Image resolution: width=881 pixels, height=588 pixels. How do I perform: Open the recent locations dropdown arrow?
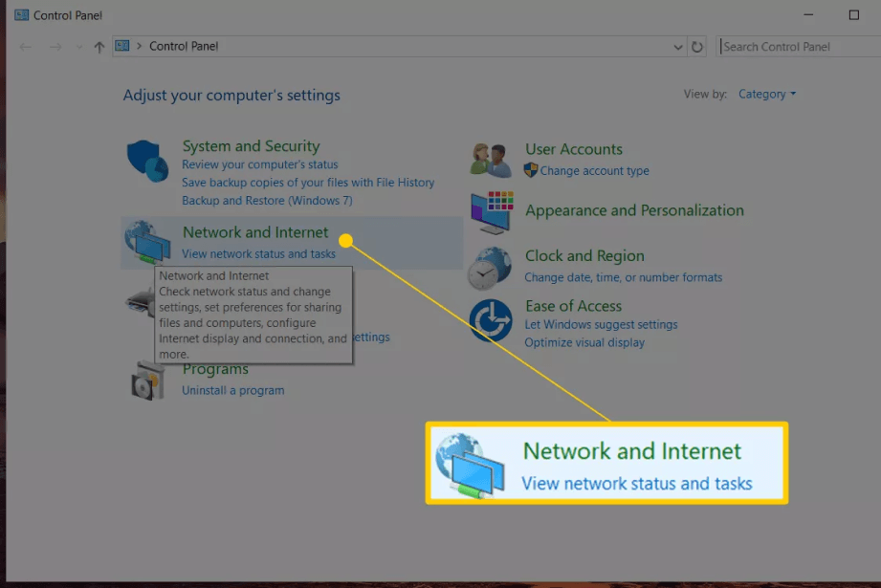pyautogui.click(x=79, y=47)
